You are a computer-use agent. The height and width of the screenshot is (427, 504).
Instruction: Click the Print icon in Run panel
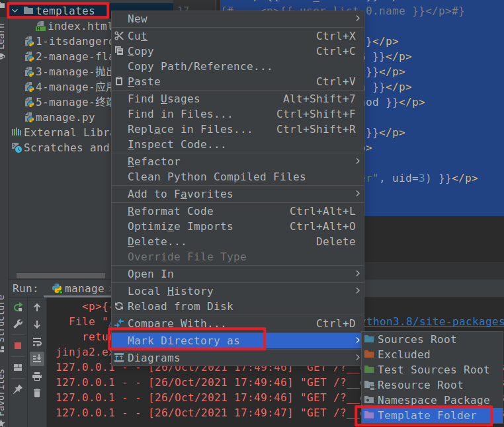[x=37, y=376]
